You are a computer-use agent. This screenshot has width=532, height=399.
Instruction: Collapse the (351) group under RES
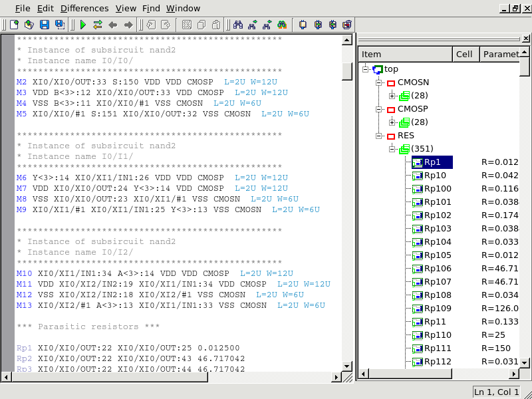point(392,149)
